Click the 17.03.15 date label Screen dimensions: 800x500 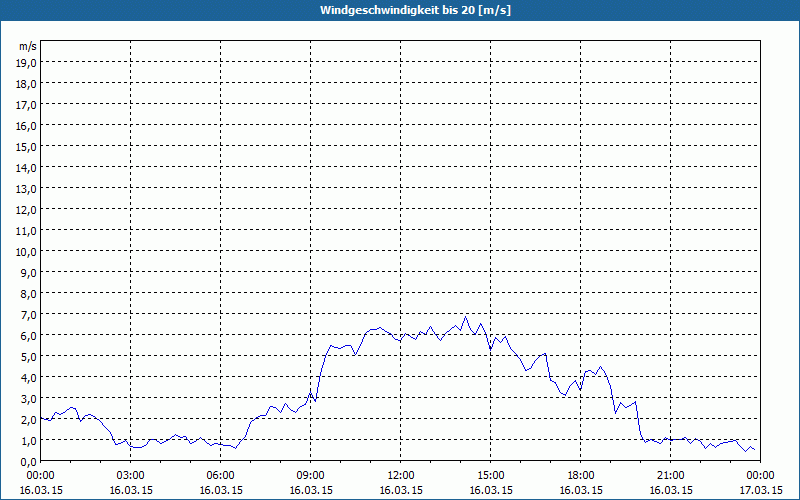761,490
